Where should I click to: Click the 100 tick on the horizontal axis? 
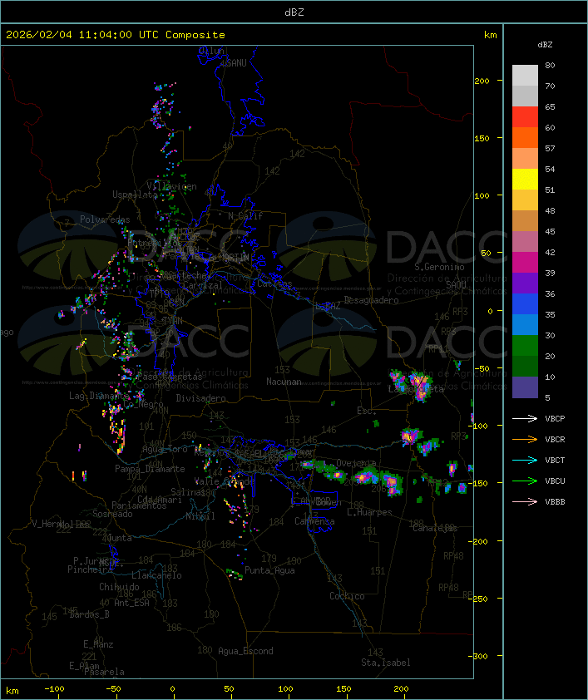click(x=286, y=689)
